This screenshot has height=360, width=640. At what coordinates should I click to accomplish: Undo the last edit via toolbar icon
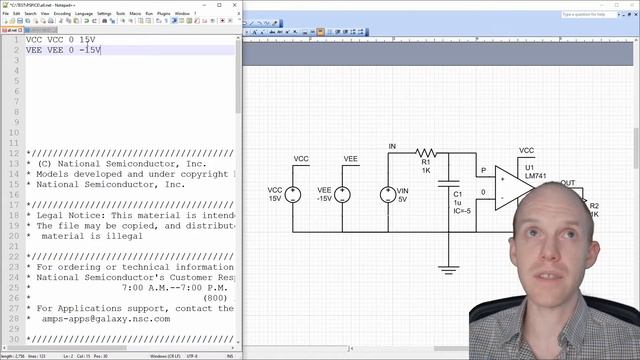click(86, 21)
